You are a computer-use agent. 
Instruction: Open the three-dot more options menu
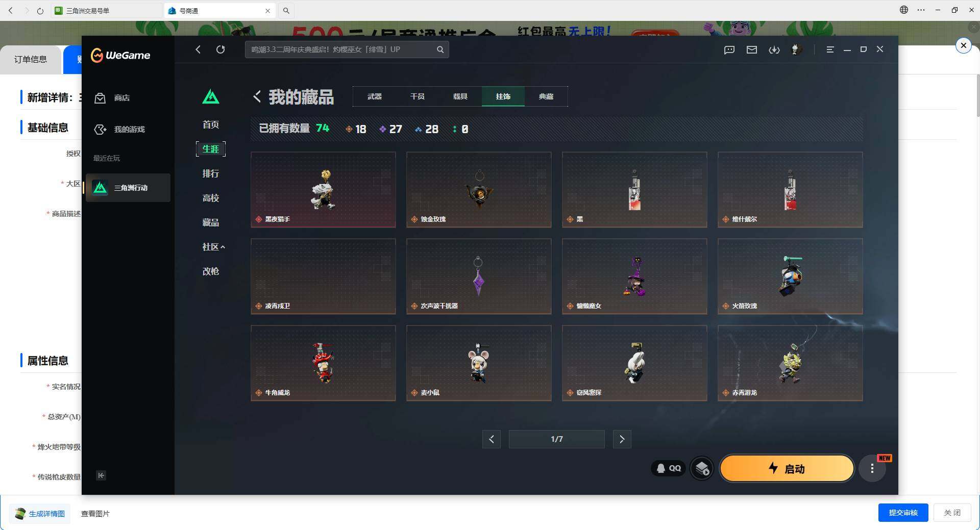(872, 468)
